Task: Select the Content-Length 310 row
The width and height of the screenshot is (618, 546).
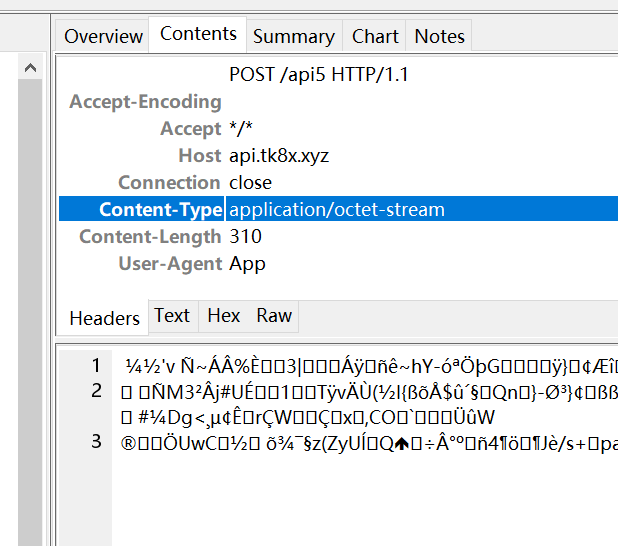Action: (x=245, y=237)
